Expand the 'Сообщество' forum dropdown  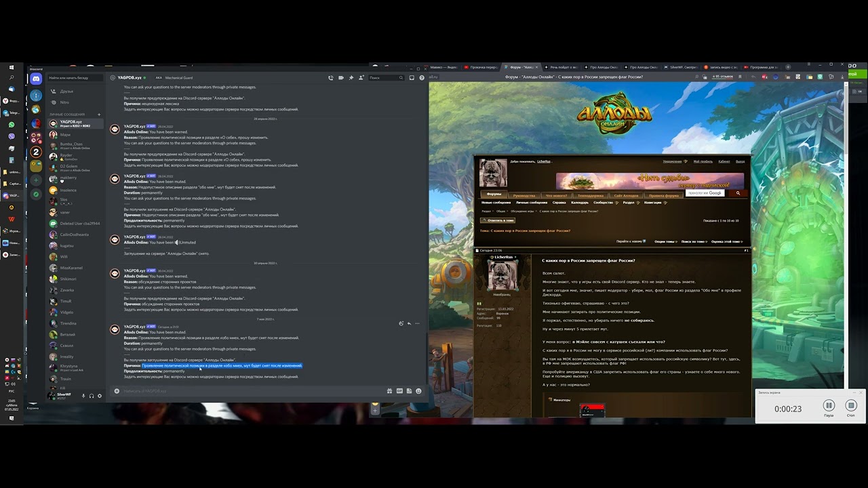[x=605, y=203]
